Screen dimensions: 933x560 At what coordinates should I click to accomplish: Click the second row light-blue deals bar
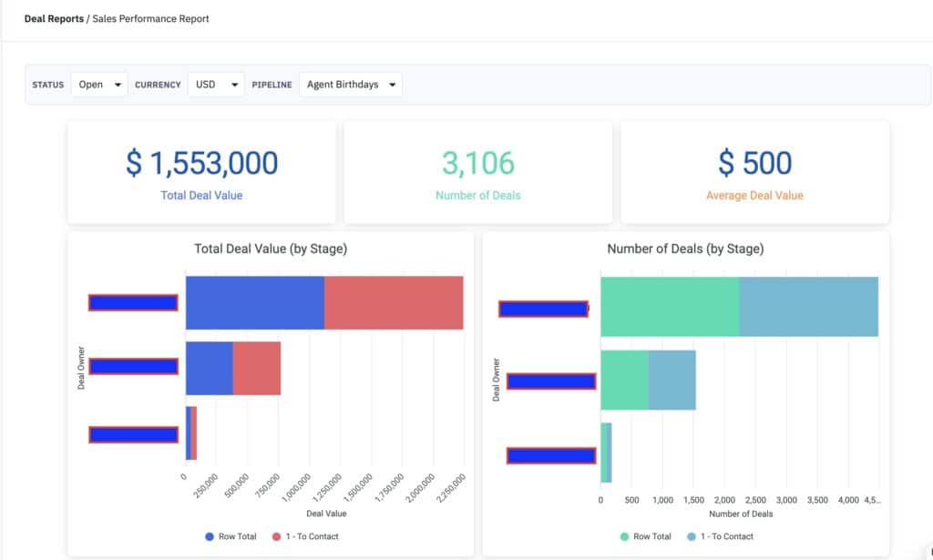point(672,380)
